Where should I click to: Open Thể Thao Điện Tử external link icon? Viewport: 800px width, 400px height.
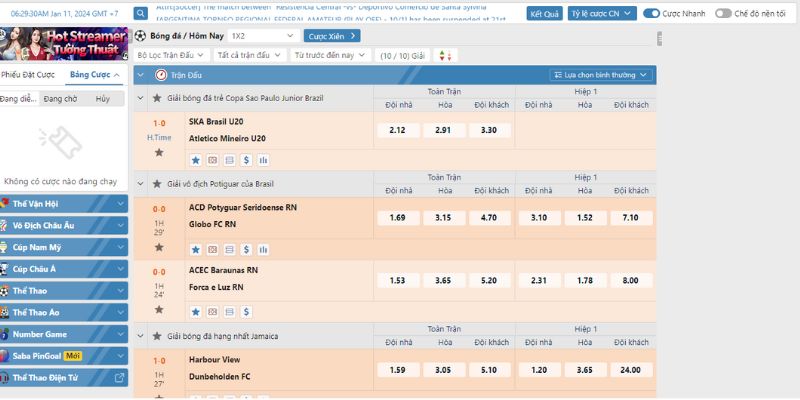[x=120, y=378]
